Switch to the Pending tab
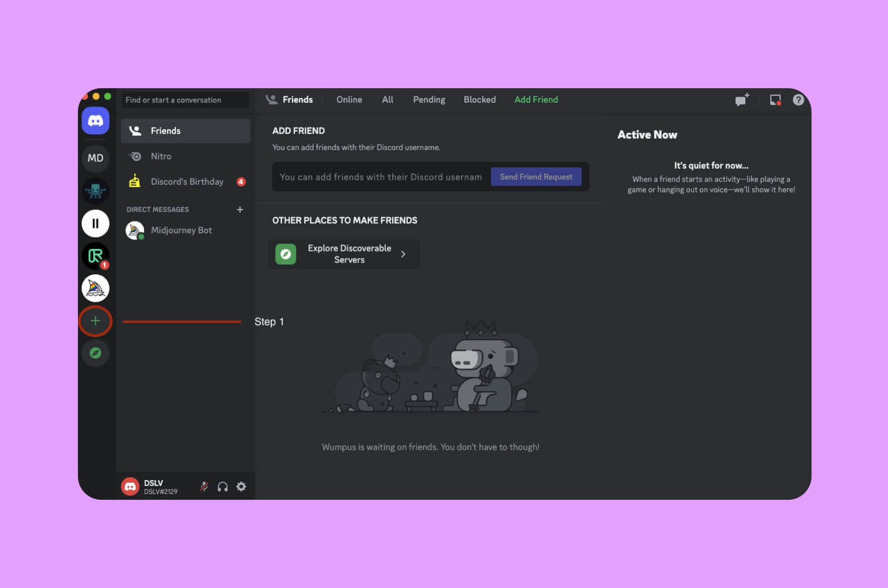Viewport: 888px width, 588px height. [429, 99]
